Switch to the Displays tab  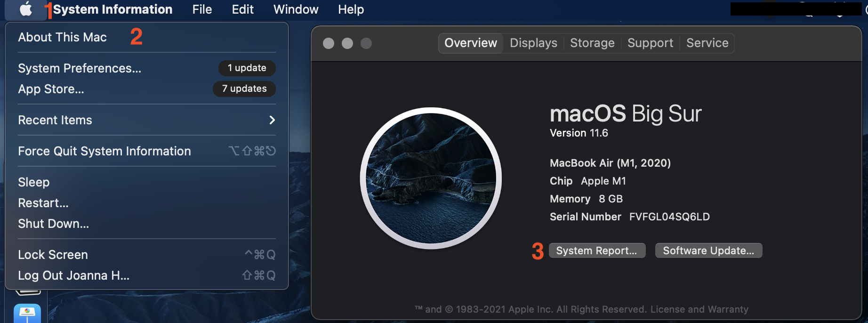[533, 43]
